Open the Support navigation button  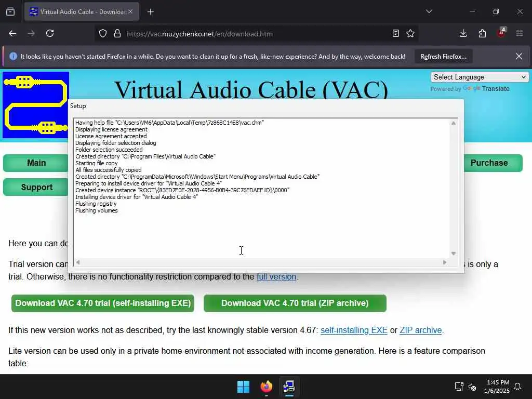[36, 187]
